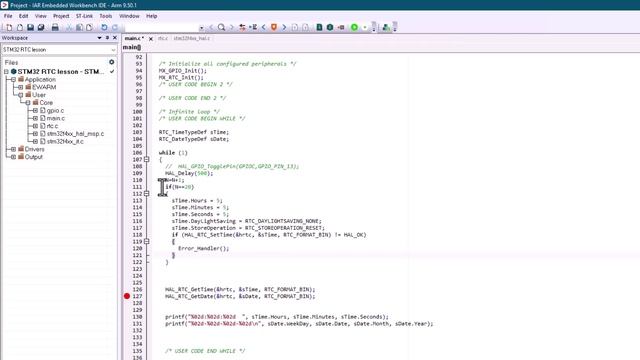Click Find Next arrow right of magnifier
Viewport: 640px width, 360px height.
tap(231, 27)
